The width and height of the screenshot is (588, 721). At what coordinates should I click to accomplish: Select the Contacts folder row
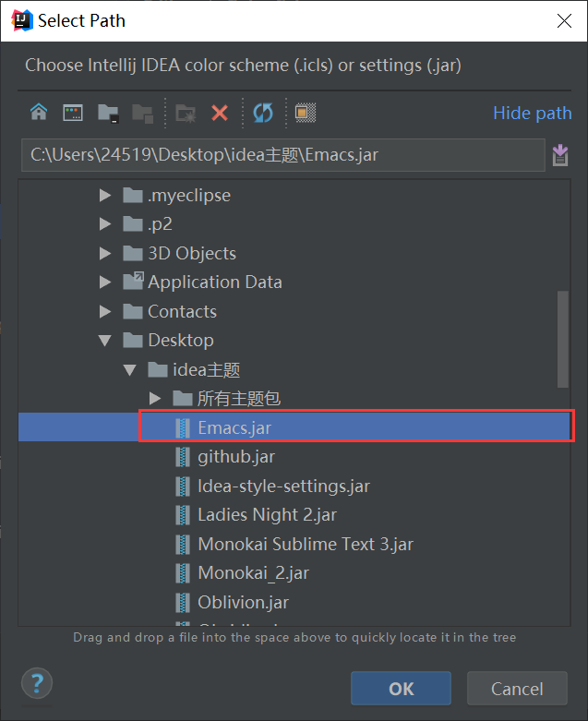point(294,311)
